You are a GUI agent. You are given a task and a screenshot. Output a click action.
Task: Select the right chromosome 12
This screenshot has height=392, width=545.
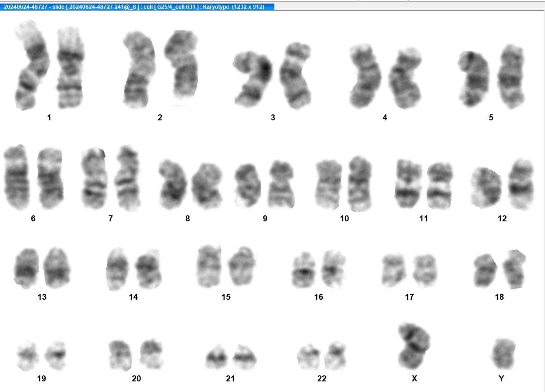[x=521, y=184]
